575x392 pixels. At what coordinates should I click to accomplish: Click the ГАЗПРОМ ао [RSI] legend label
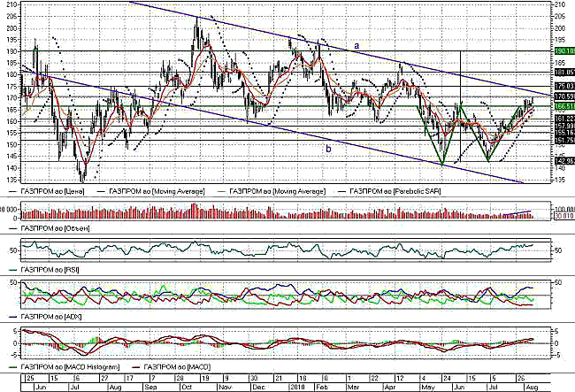[x=44, y=270]
